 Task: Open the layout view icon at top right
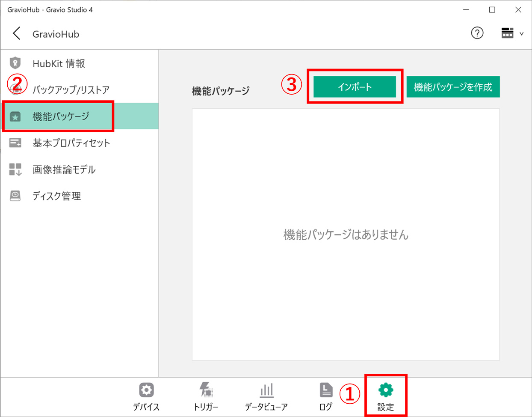pyautogui.click(x=507, y=33)
